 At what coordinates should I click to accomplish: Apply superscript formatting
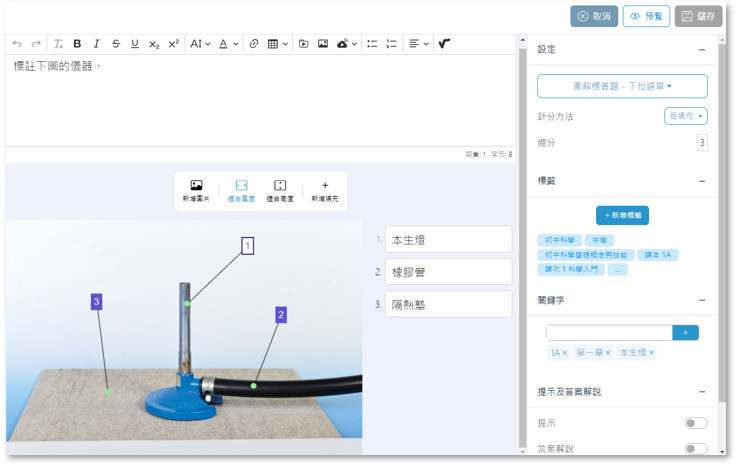173,44
